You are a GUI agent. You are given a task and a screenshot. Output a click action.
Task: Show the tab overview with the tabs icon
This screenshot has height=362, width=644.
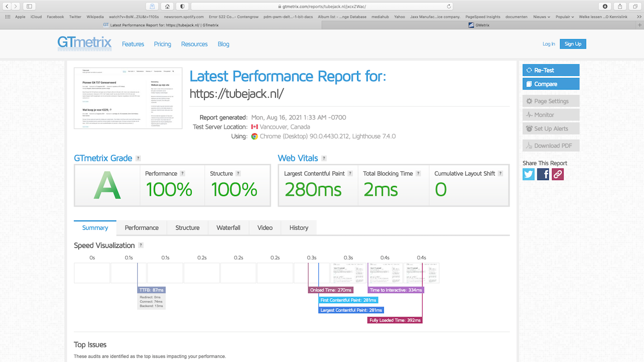click(x=635, y=6)
